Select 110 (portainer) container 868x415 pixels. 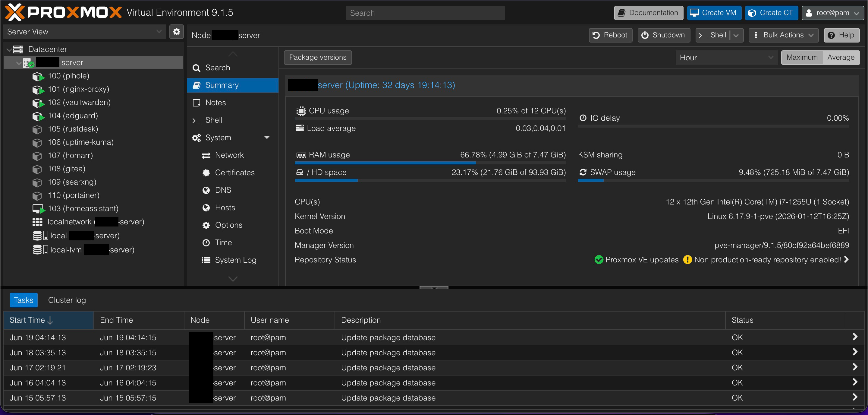pyautogui.click(x=74, y=195)
